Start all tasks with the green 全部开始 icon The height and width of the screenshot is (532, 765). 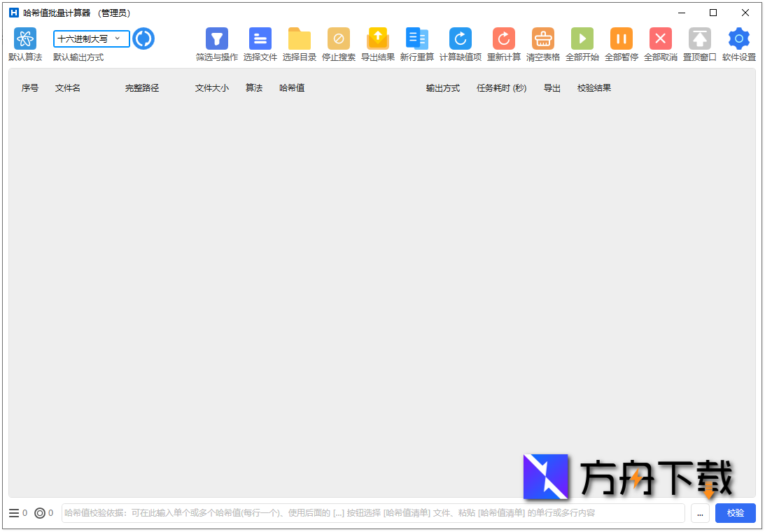pyautogui.click(x=582, y=38)
